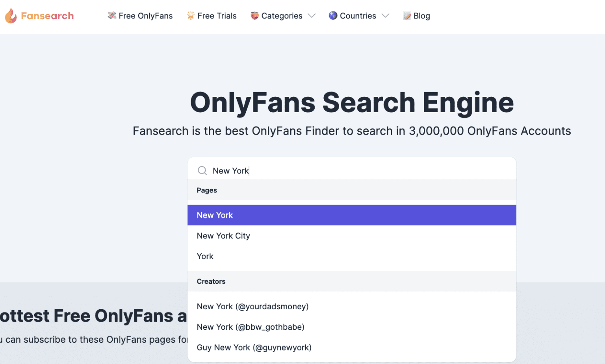Go to the Free Trials page
Screen dimensions: 605x364
point(217,16)
